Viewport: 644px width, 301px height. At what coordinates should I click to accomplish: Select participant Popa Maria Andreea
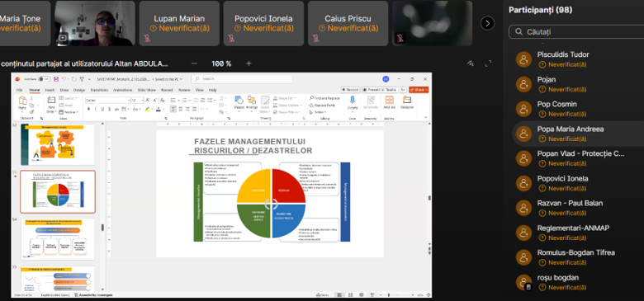click(x=578, y=134)
